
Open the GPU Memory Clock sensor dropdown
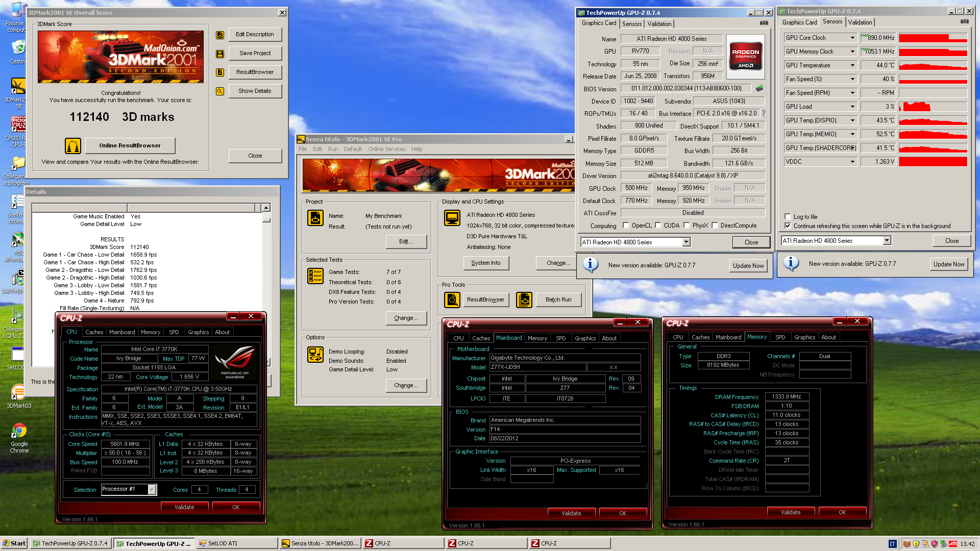852,52
